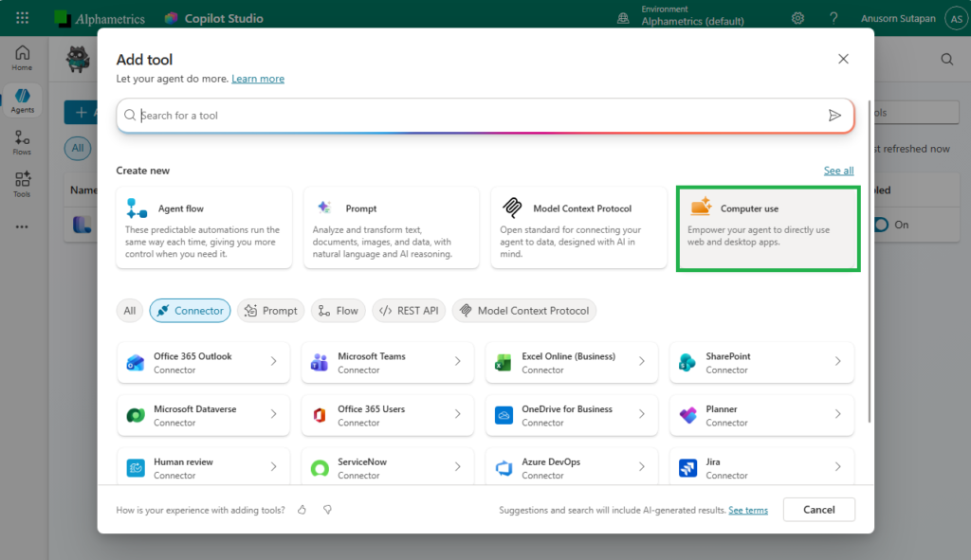Viewport: 971px width, 560px height.
Task: Open the AS account avatar
Action: [x=956, y=19]
